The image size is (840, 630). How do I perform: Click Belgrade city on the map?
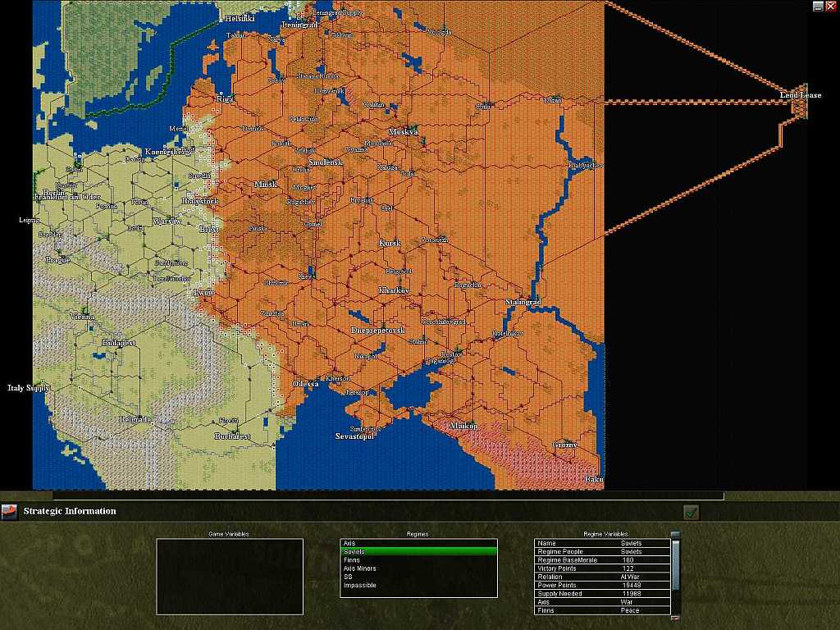pos(135,419)
